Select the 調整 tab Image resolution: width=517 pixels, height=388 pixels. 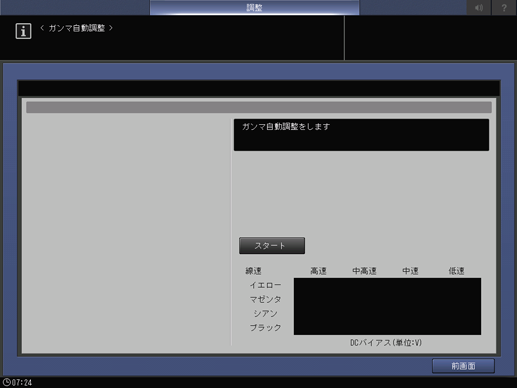pos(254,7)
